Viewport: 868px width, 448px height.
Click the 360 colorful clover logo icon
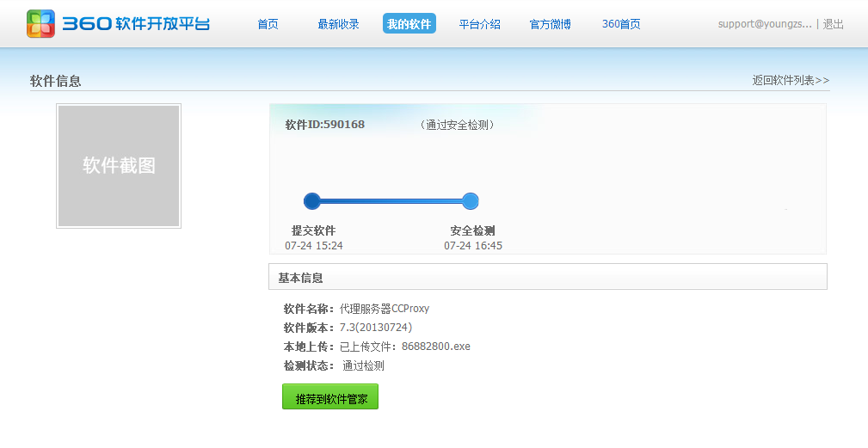[x=41, y=24]
